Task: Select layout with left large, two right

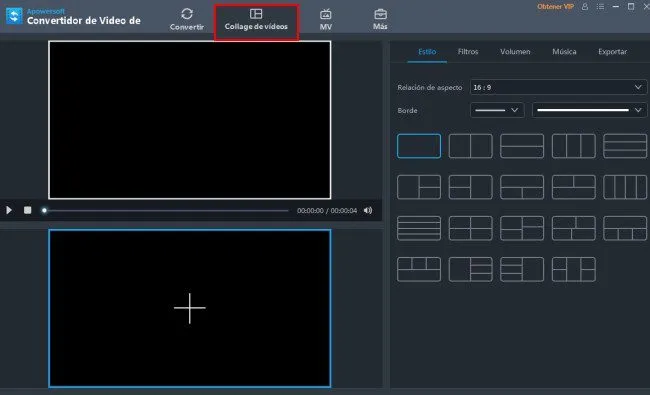Action: 419,187
